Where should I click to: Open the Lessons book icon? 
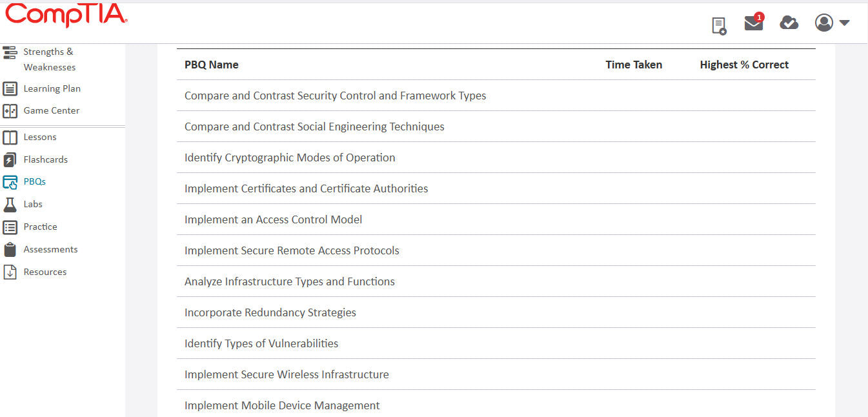click(x=9, y=137)
